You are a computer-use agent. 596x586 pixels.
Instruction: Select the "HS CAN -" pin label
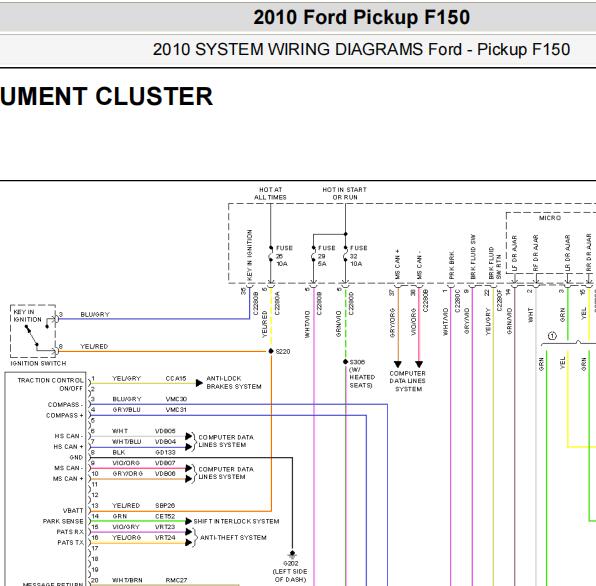point(68,436)
